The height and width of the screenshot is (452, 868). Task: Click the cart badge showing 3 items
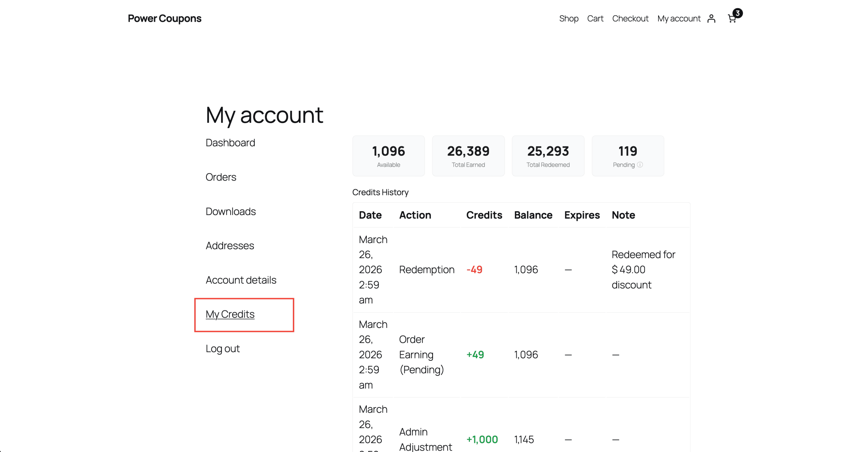(738, 13)
